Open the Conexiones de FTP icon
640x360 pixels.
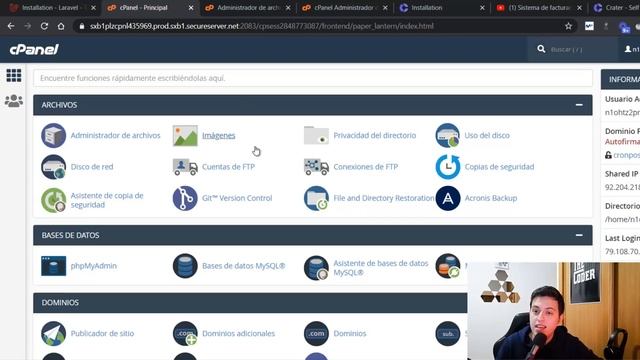(316, 167)
